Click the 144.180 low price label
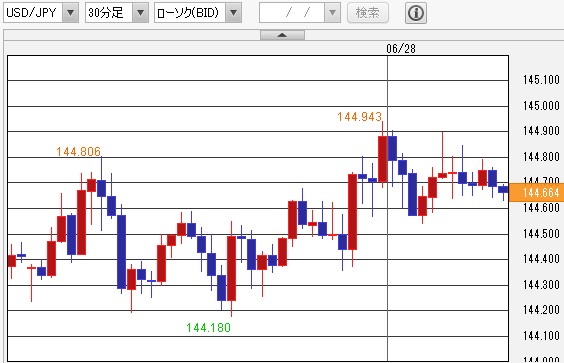Image resolution: width=564 pixels, height=363 pixels. 208,328
